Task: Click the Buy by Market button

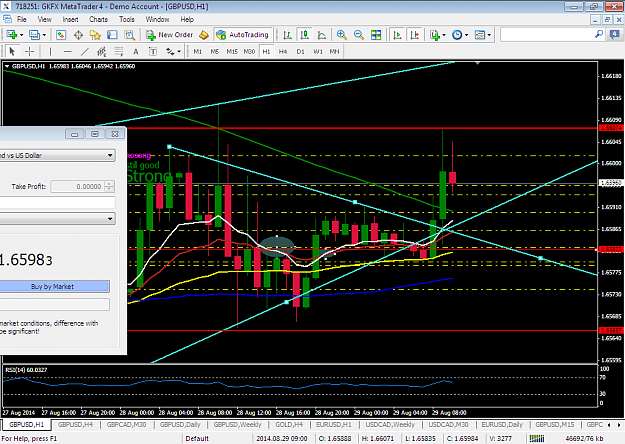Action: coord(53,286)
